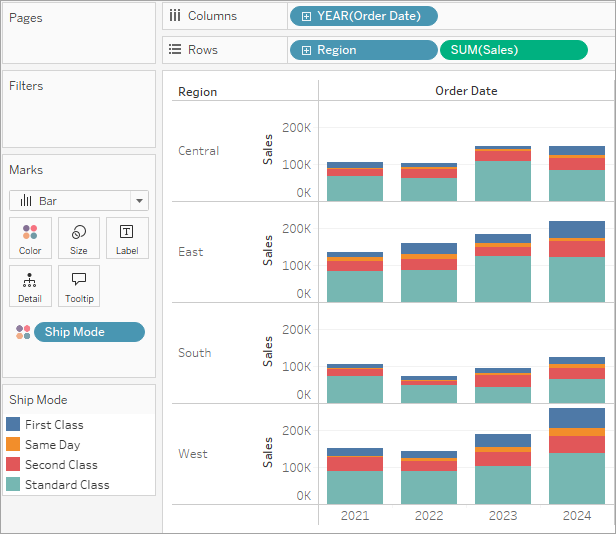Image resolution: width=616 pixels, height=534 pixels.
Task: Click West 2024 Second Class bar segment
Action: tap(577, 445)
